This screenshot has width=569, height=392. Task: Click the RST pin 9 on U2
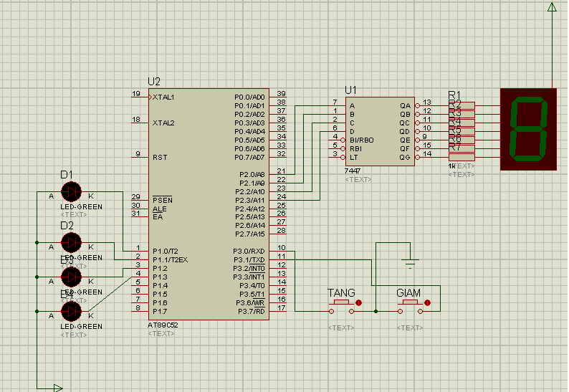click(x=140, y=157)
